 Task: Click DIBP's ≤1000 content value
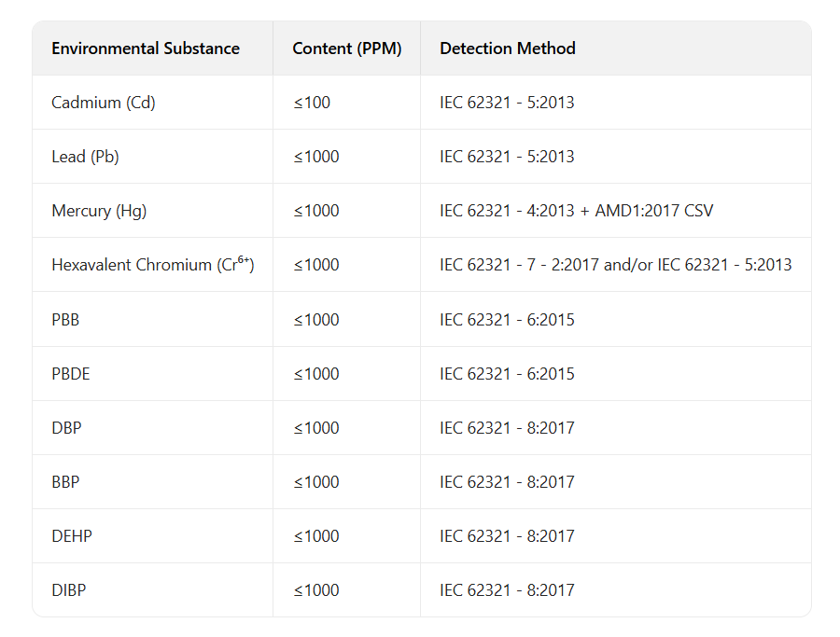[x=316, y=590]
